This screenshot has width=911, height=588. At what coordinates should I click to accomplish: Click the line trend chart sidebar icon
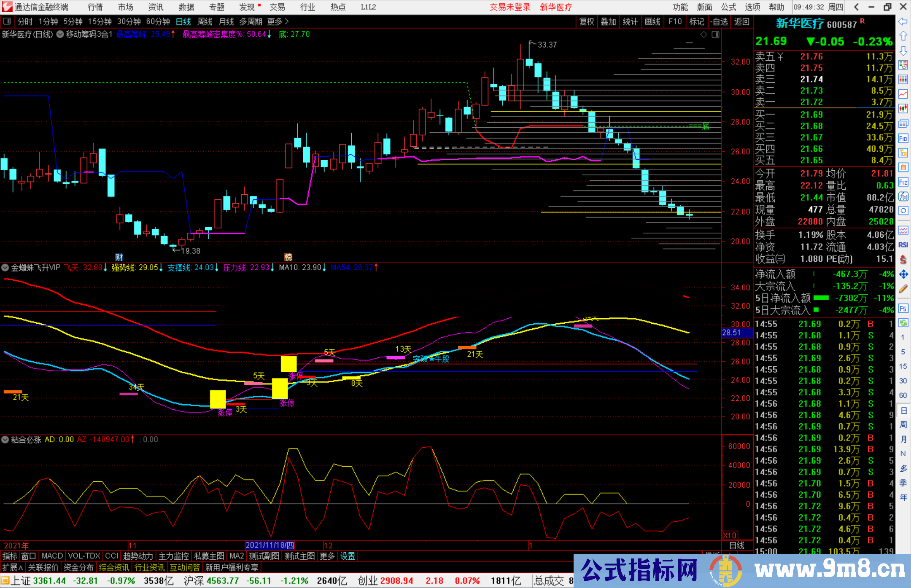coord(903,94)
